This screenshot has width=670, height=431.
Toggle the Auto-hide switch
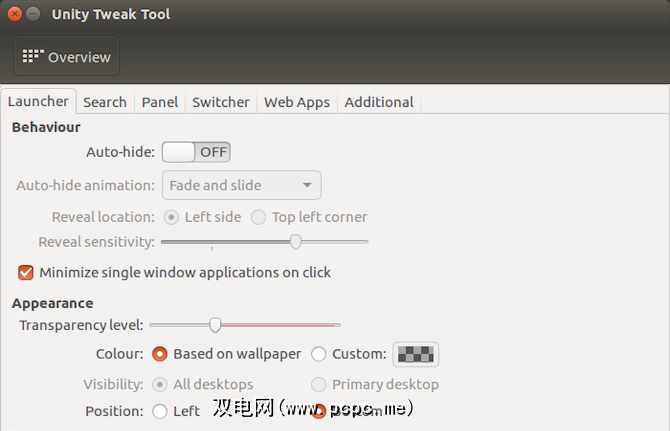pos(196,152)
